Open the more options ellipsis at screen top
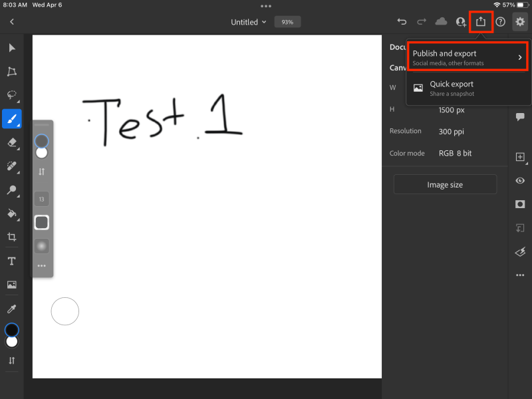Viewport: 532px width, 399px height. click(x=266, y=6)
